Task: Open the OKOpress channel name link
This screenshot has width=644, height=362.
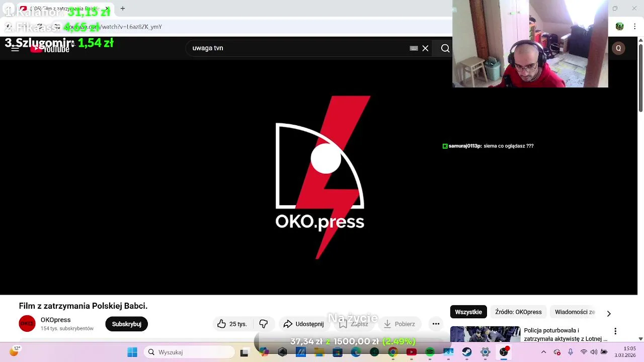Action: point(55,320)
